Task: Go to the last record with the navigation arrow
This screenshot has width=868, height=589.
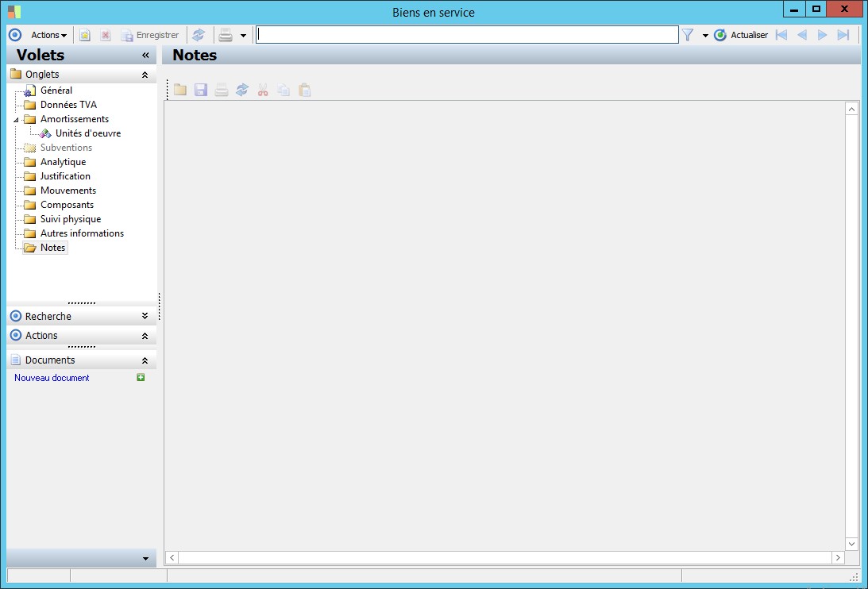Action: (843, 35)
